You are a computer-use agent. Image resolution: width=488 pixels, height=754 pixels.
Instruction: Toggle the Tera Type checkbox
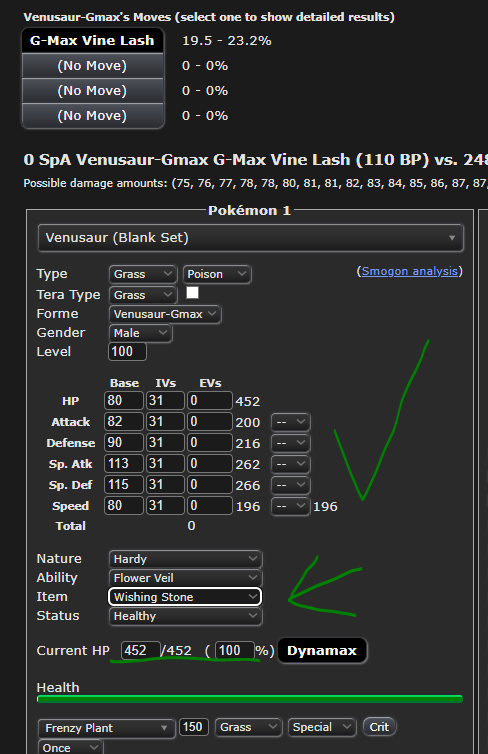click(x=192, y=293)
